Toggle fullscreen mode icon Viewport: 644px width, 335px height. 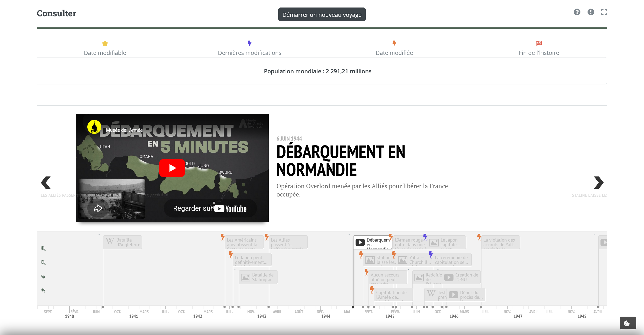(x=604, y=12)
